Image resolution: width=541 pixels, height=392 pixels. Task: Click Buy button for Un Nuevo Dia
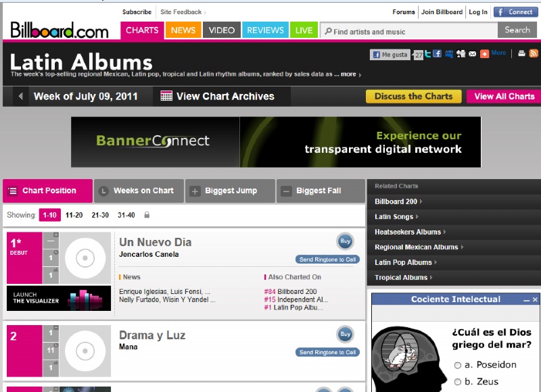coord(345,241)
